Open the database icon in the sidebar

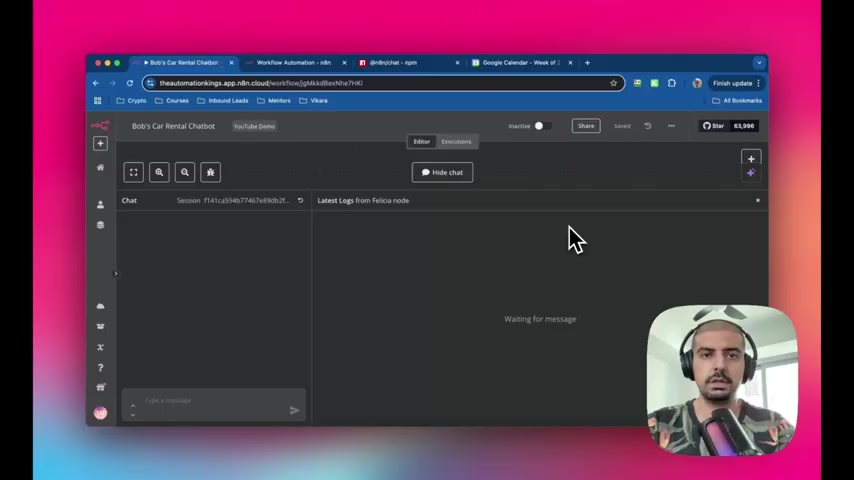click(x=100, y=225)
